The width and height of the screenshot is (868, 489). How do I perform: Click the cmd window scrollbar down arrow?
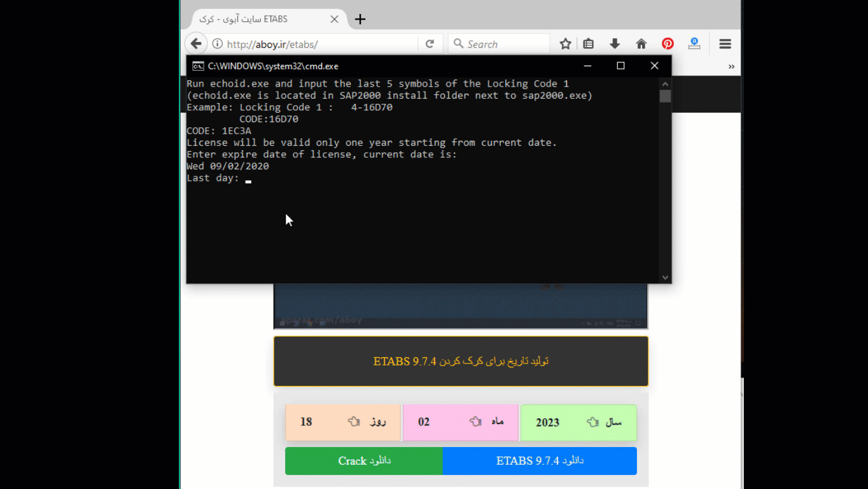[665, 277]
